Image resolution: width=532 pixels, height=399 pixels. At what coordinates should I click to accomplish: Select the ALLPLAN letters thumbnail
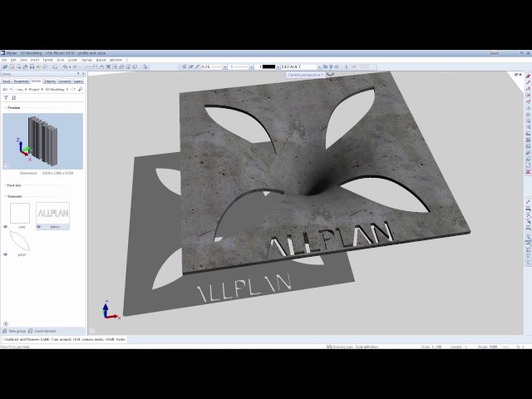tap(53, 213)
